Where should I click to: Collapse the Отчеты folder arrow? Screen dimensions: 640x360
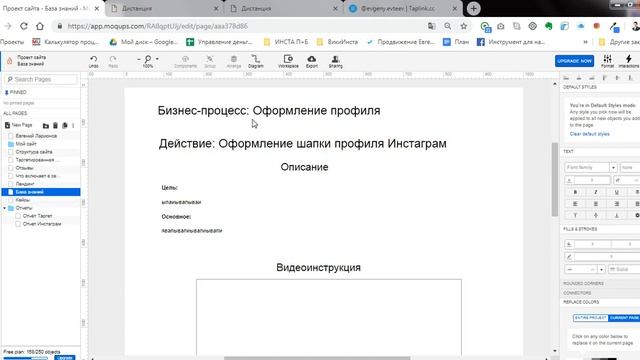coord(5,208)
